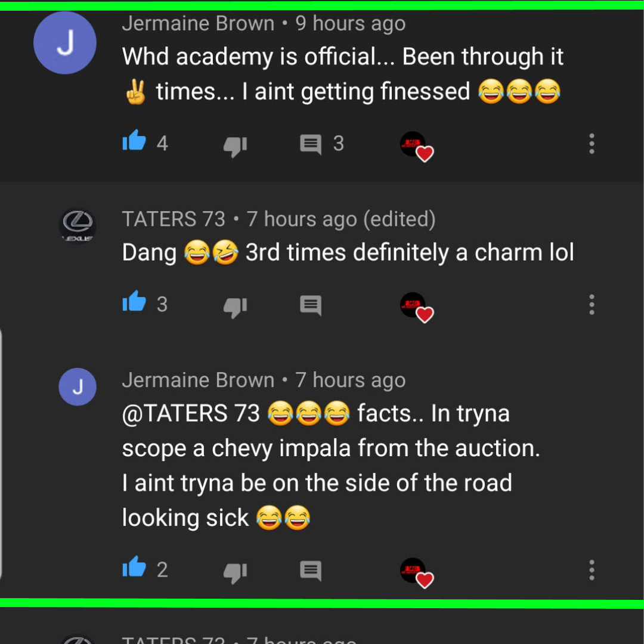Dislike the 3rd times charm comment
This screenshot has height=644, width=644.
point(235,307)
